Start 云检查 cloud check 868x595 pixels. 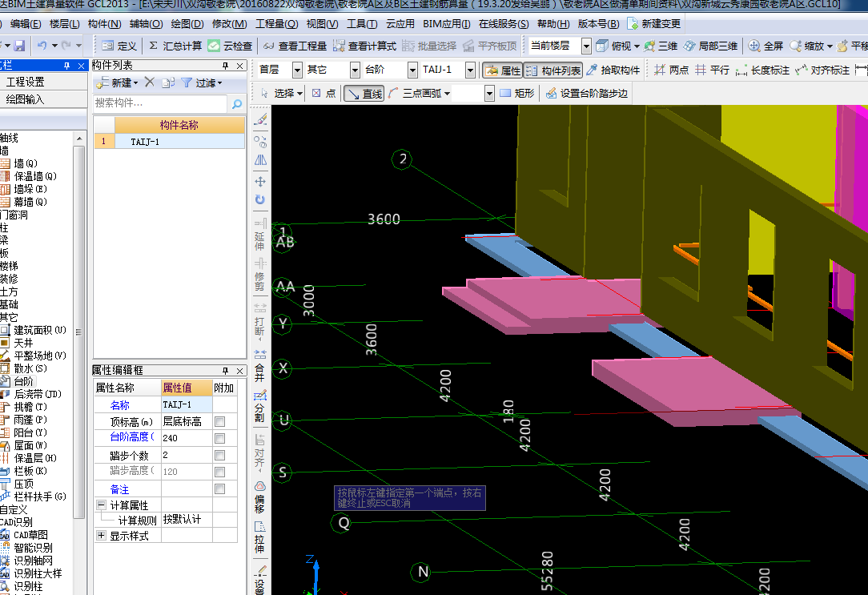click(x=231, y=46)
